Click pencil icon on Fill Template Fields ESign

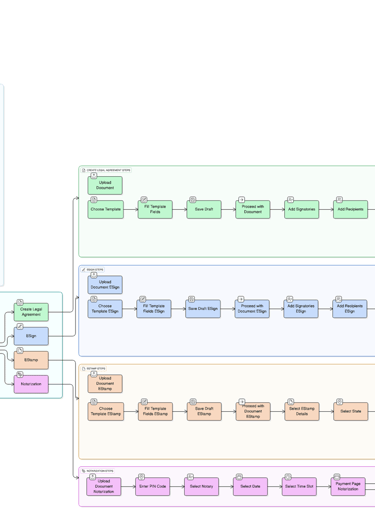click(143, 299)
